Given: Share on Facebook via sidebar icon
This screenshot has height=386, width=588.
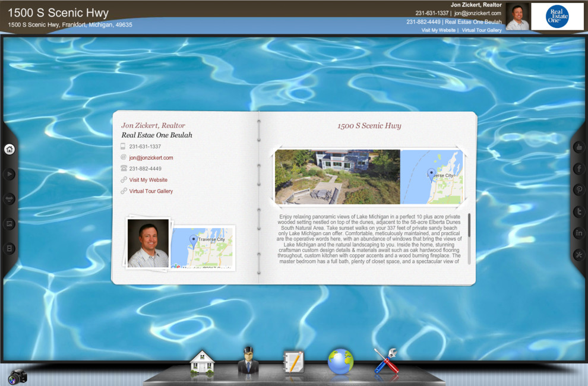Looking at the screenshot, I should pos(579,169).
